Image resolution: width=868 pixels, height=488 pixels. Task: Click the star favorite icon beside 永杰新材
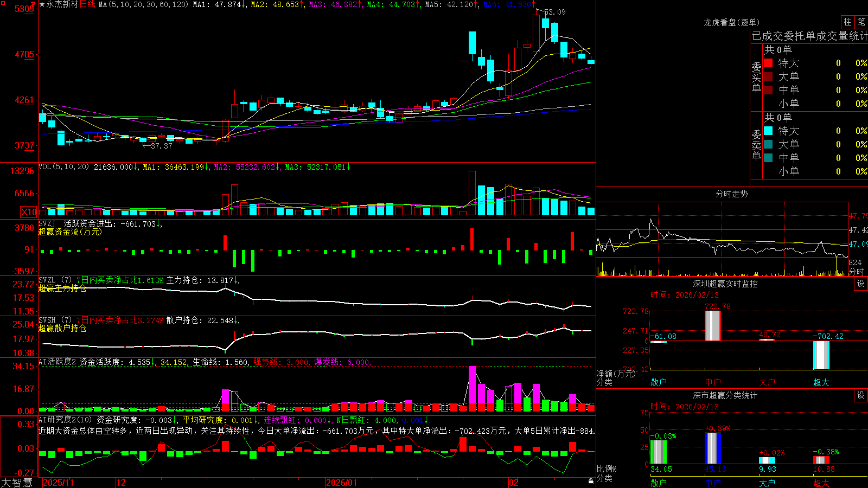coord(42,4)
